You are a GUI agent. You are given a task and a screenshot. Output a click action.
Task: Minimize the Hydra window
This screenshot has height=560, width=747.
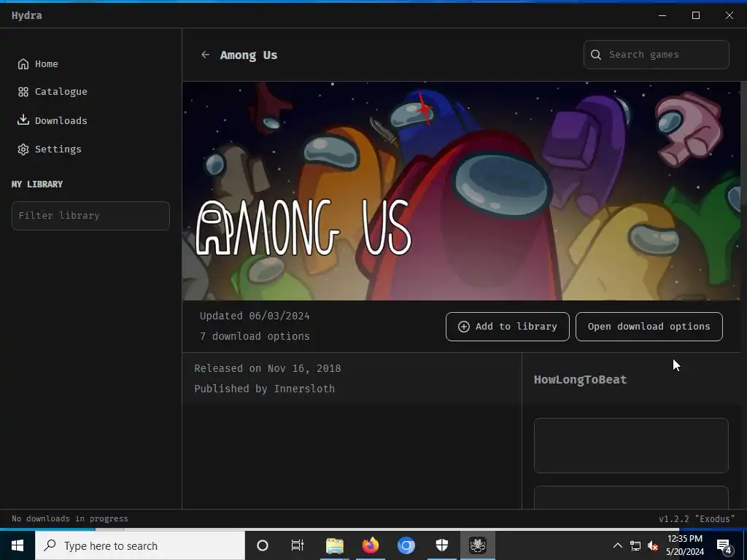[662, 15]
